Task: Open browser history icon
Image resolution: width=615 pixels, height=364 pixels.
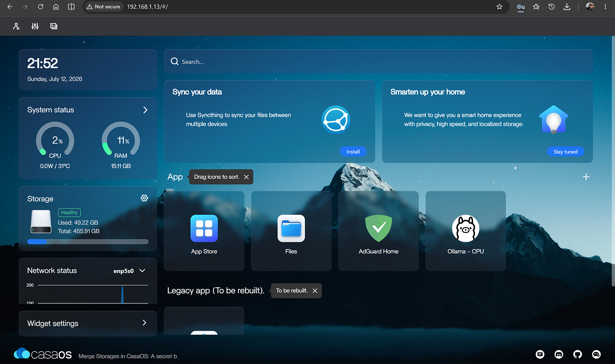Action: coord(551,7)
